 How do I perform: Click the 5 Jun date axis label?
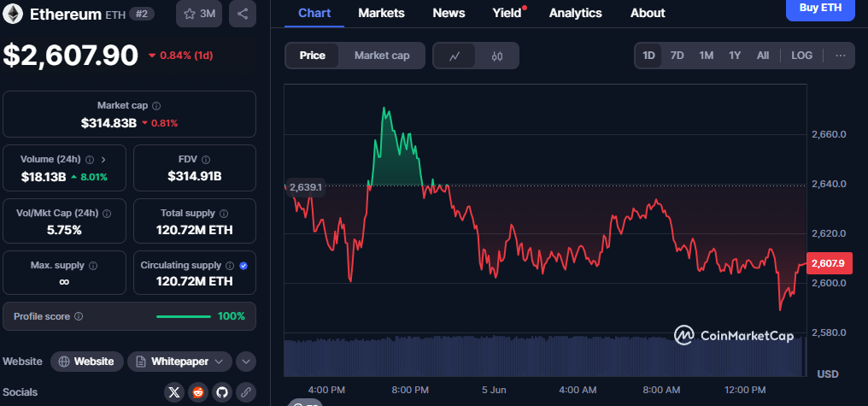pyautogui.click(x=495, y=390)
